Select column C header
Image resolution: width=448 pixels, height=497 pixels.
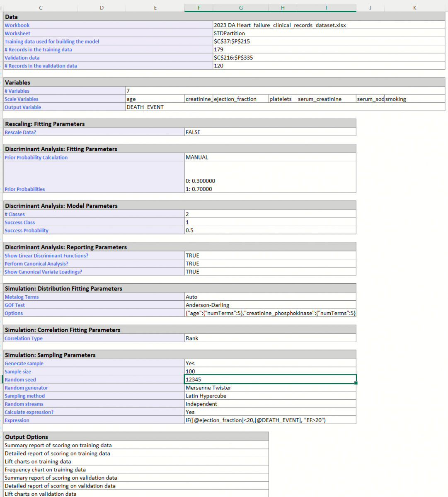point(41,8)
